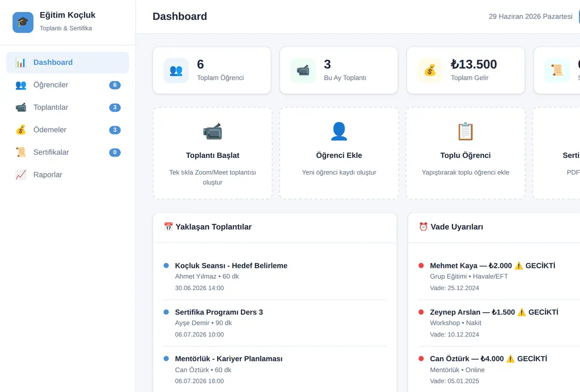The image size is (580, 392).
Task: Click the graduation cap app logo
Action: [x=23, y=22]
